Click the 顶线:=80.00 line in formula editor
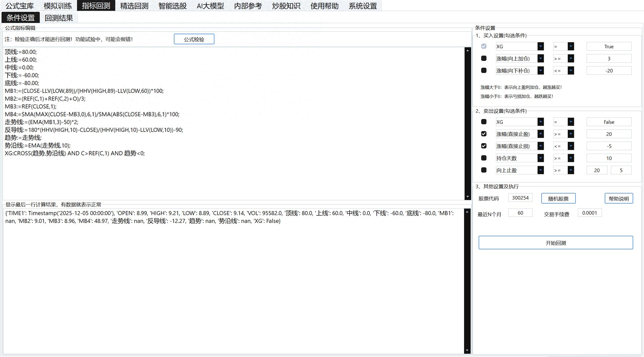The image size is (644, 357). [x=21, y=52]
